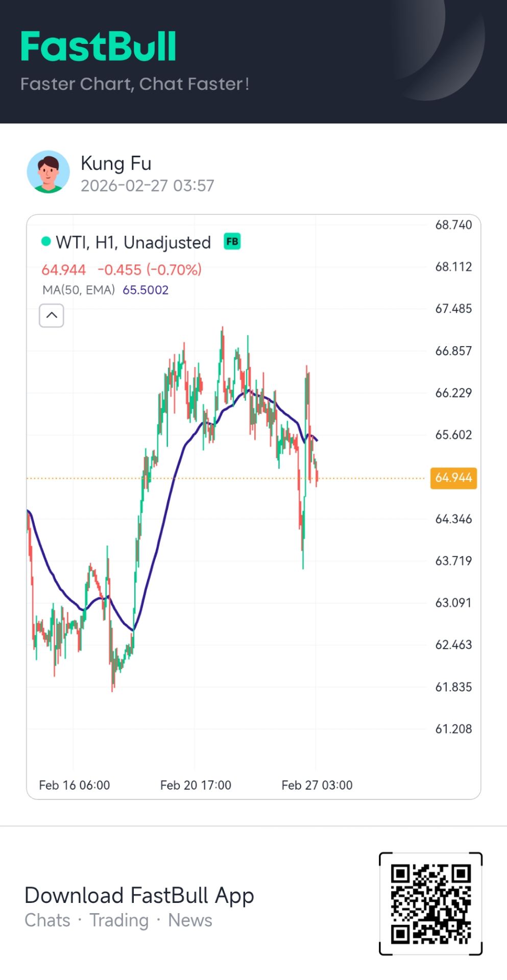507x980 pixels.
Task: Click the 65.5002 EMA value
Action: (x=146, y=290)
